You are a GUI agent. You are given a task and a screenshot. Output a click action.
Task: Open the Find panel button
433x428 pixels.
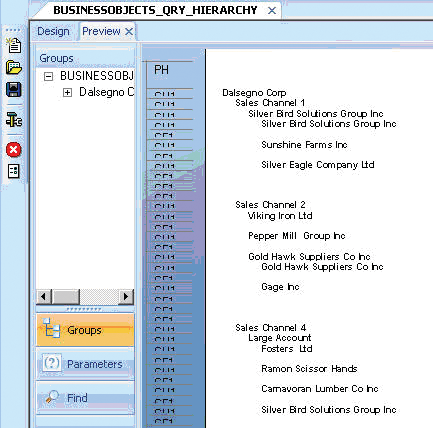tap(85, 398)
